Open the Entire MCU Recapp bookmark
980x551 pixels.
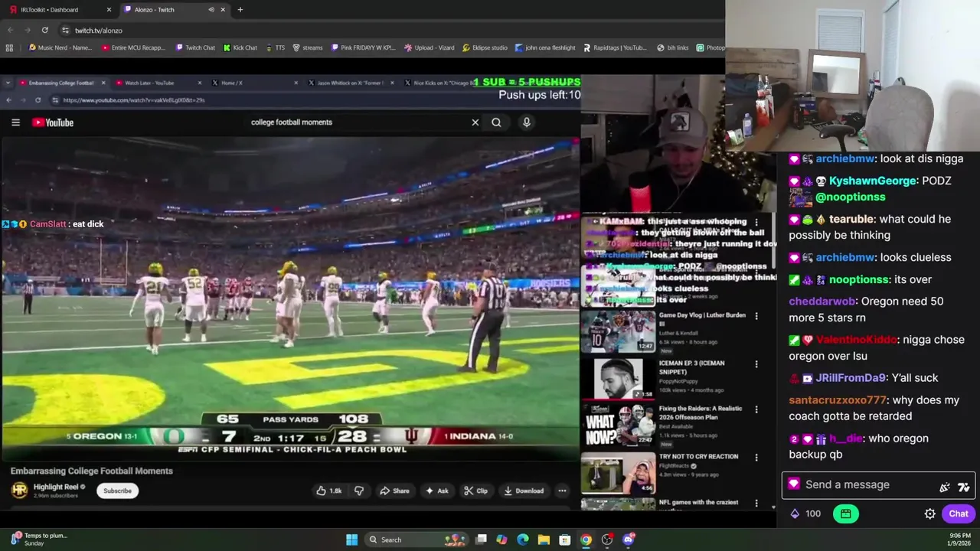click(x=133, y=47)
